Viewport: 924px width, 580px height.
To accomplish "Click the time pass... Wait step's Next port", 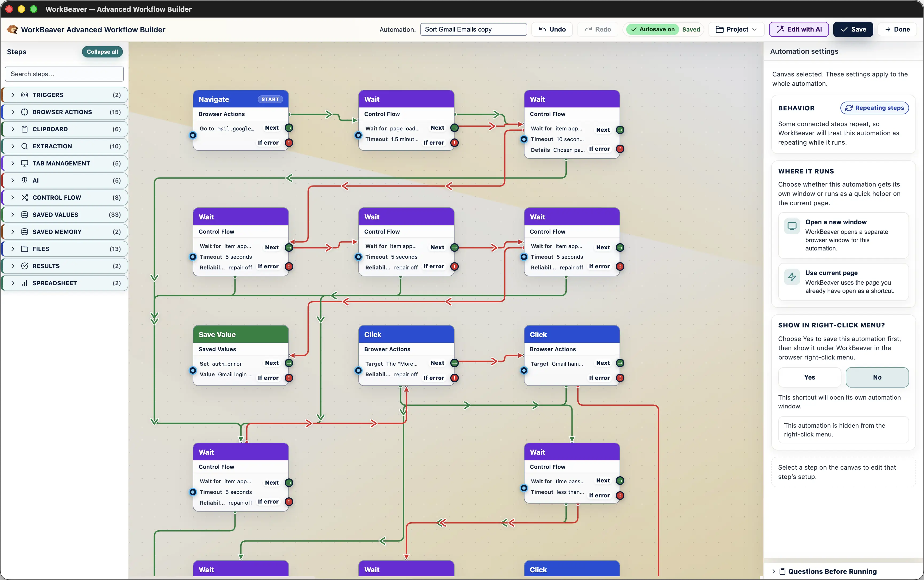I will click(x=620, y=481).
